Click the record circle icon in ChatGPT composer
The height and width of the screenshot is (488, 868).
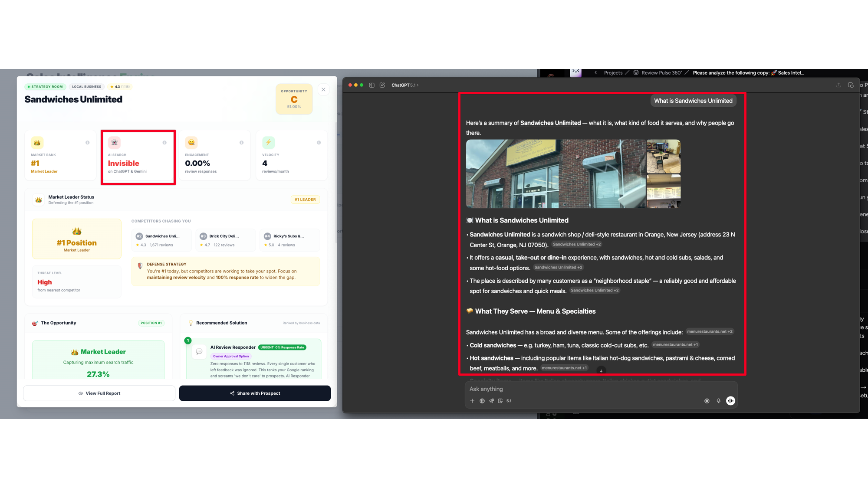(707, 401)
